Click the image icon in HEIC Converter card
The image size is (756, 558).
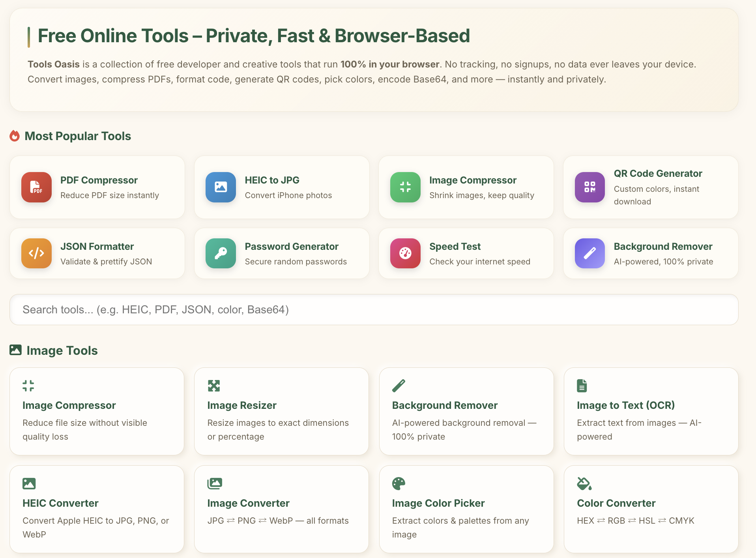[29, 483]
